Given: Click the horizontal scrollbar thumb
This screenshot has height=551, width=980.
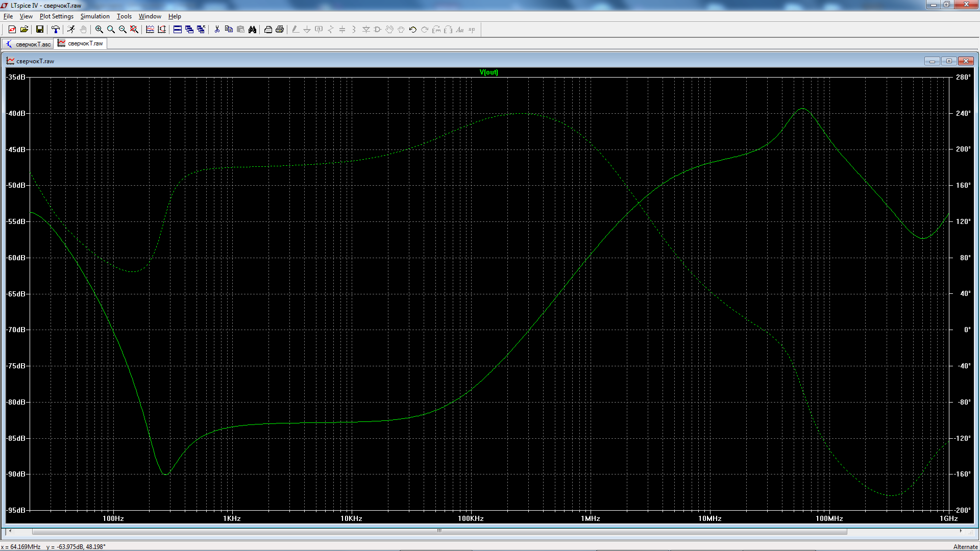Looking at the screenshot, I should pos(439,531).
